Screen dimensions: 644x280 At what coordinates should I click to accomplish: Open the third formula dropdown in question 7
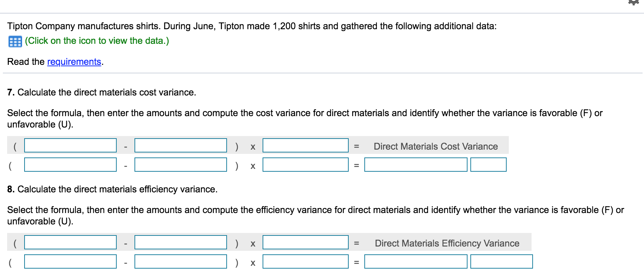305,146
